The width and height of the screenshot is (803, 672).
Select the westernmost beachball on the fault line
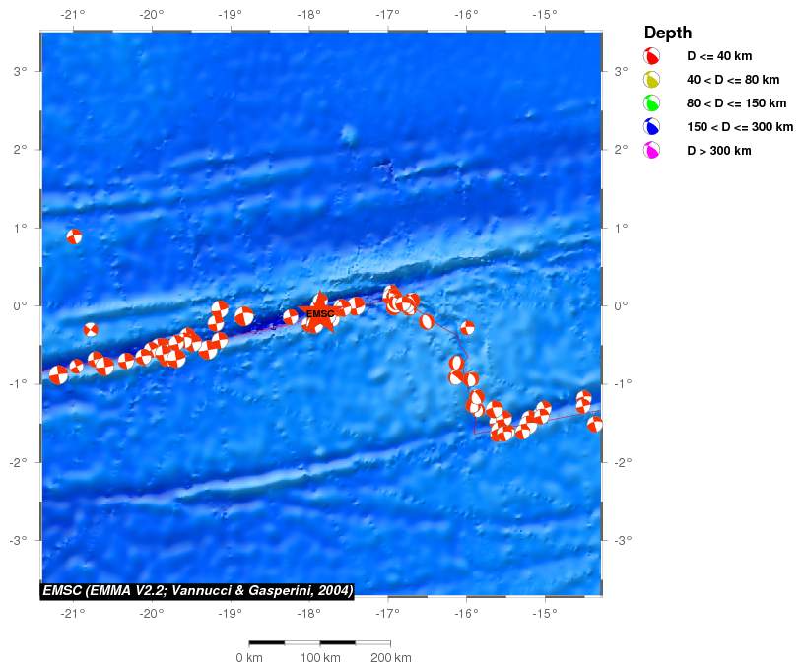[58, 374]
